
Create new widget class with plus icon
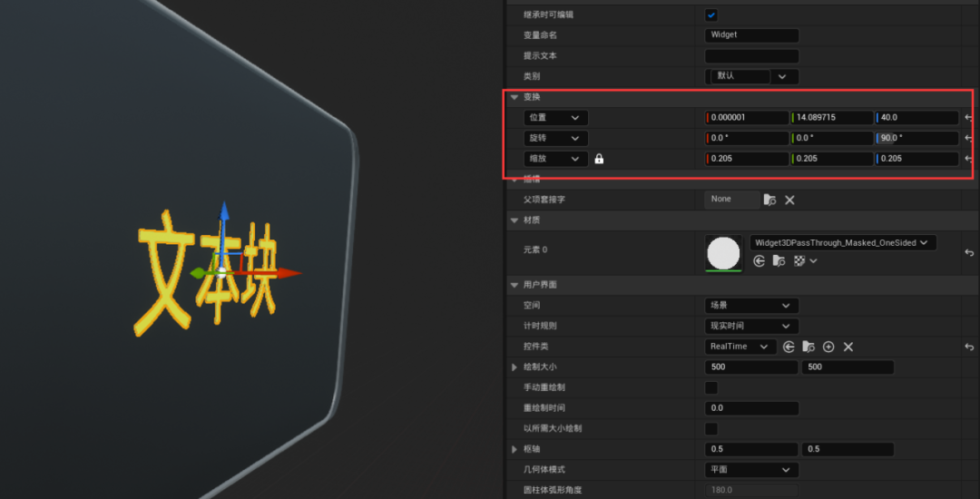[828, 347]
